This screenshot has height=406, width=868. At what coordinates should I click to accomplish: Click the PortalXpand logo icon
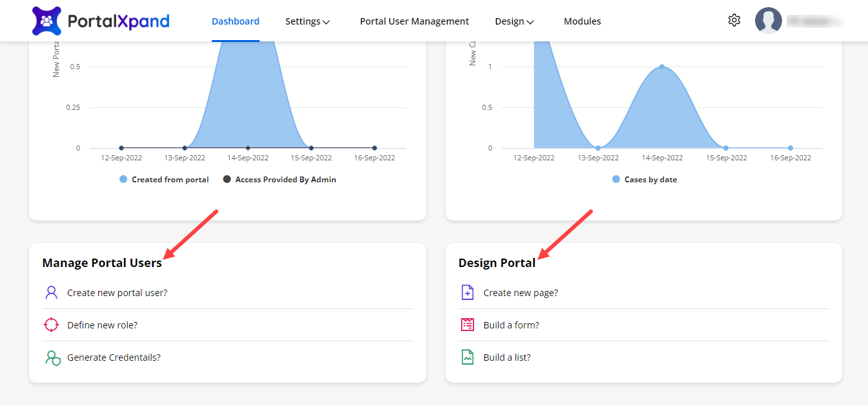pos(46,21)
